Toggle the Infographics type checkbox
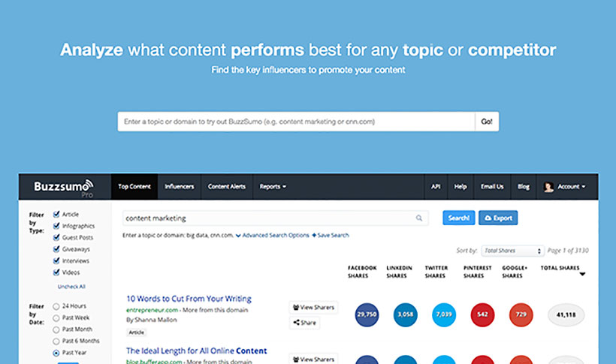Screen dimensions: 616x364 56,226
